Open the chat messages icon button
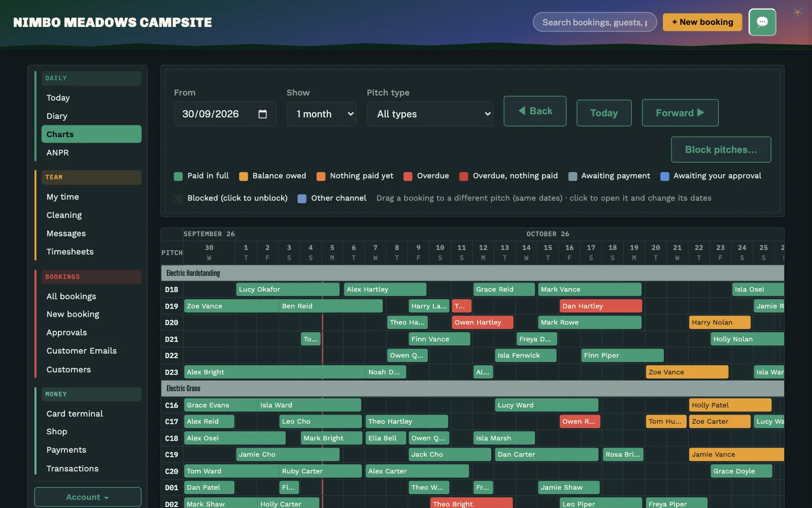This screenshot has width=812, height=508. (x=762, y=22)
